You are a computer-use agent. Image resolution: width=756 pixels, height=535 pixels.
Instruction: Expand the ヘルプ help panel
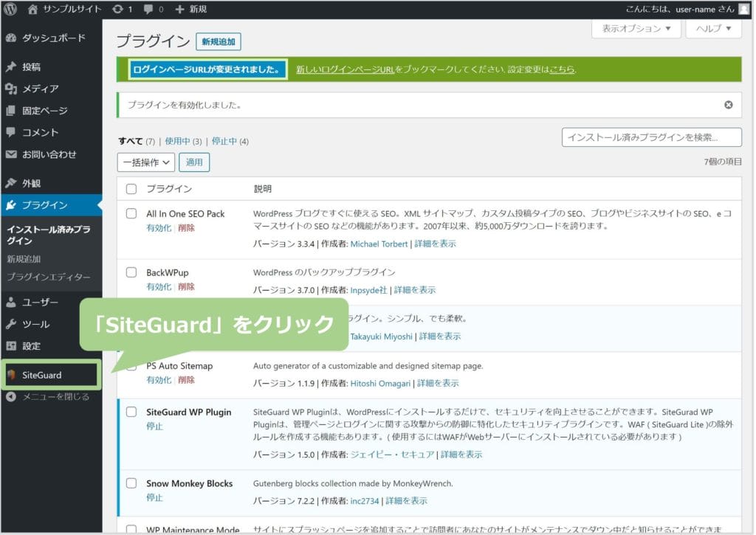(x=714, y=29)
